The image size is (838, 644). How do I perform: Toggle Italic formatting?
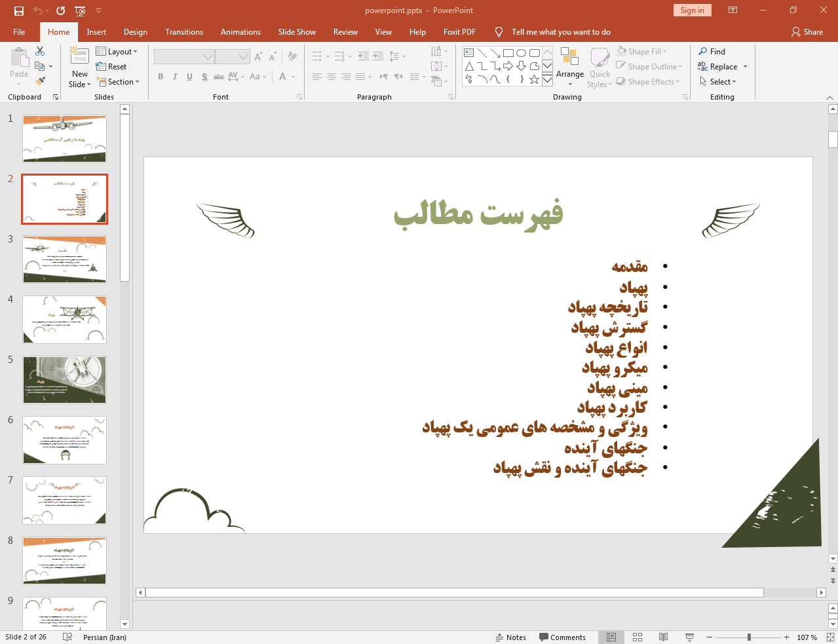[x=175, y=77]
